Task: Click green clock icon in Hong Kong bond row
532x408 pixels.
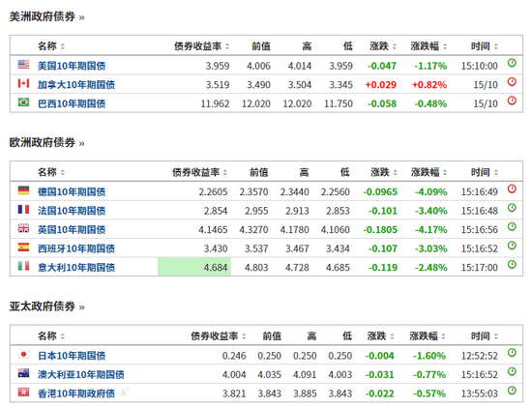Action: point(512,391)
